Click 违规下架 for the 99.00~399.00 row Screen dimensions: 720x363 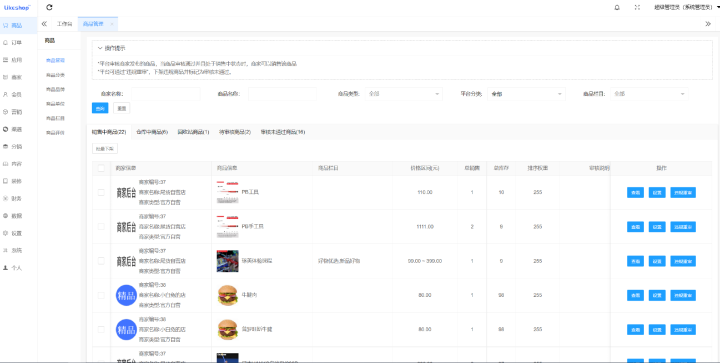tap(683, 261)
